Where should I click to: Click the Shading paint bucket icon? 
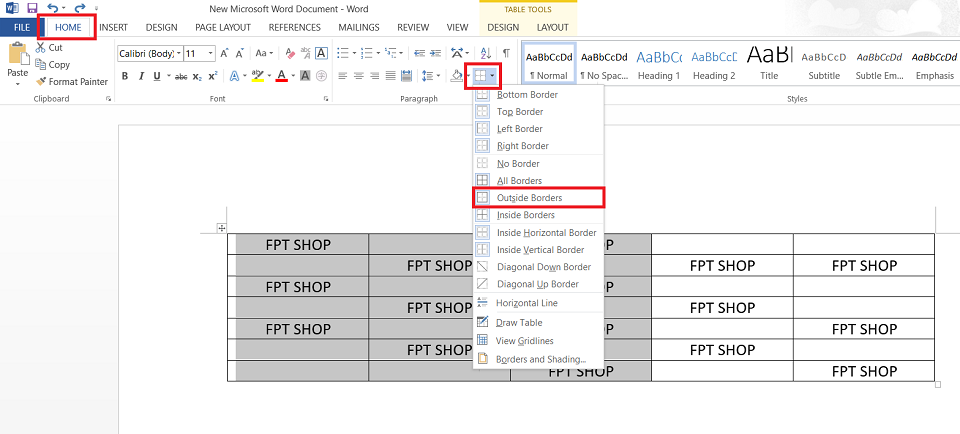456,76
